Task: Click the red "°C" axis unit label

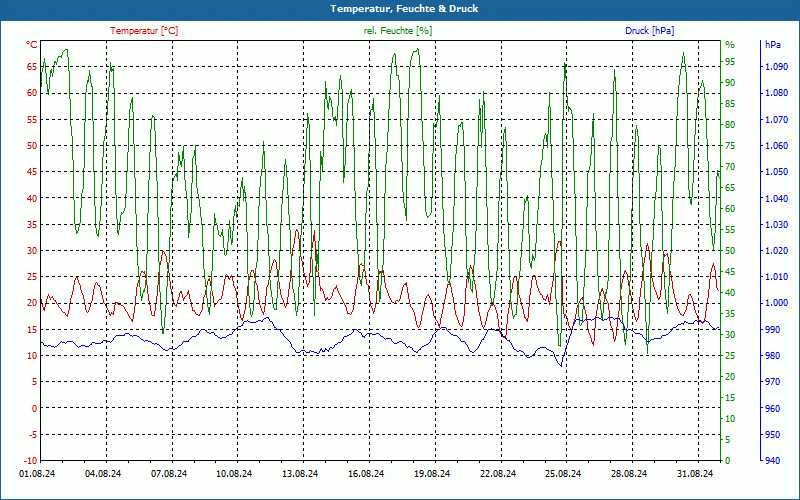Action: [x=32, y=45]
